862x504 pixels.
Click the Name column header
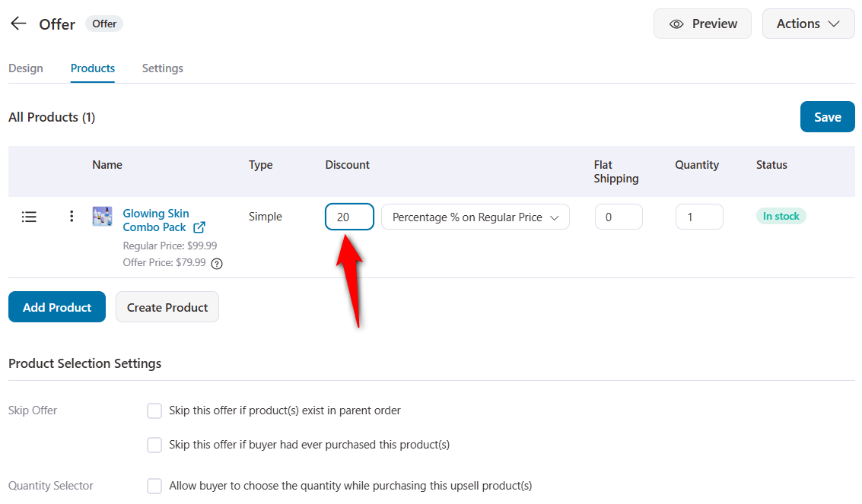coord(107,165)
